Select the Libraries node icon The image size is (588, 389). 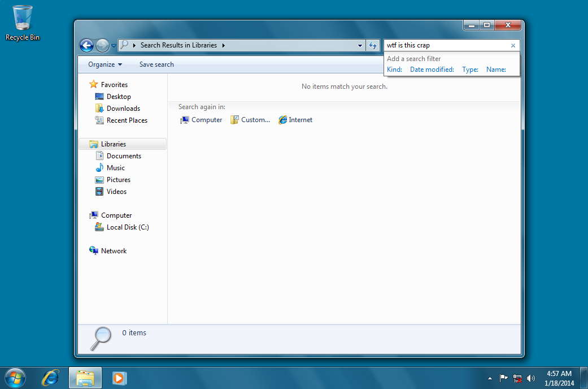point(93,144)
